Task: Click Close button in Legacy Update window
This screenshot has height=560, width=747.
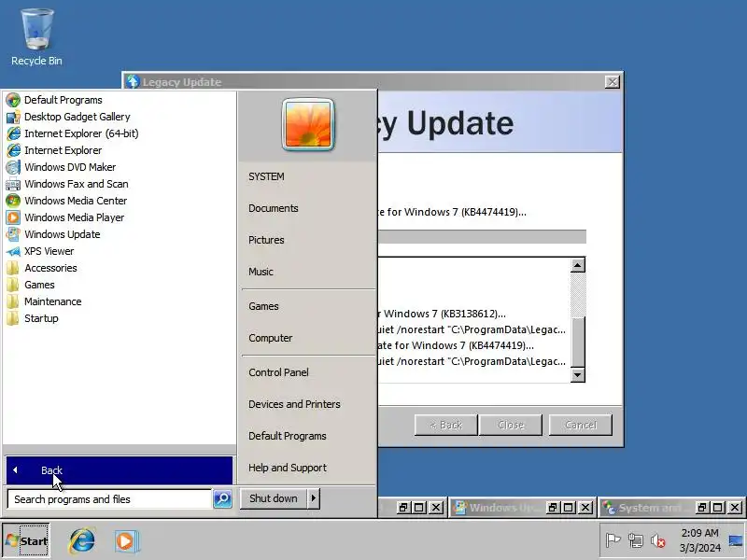Action: click(x=511, y=425)
